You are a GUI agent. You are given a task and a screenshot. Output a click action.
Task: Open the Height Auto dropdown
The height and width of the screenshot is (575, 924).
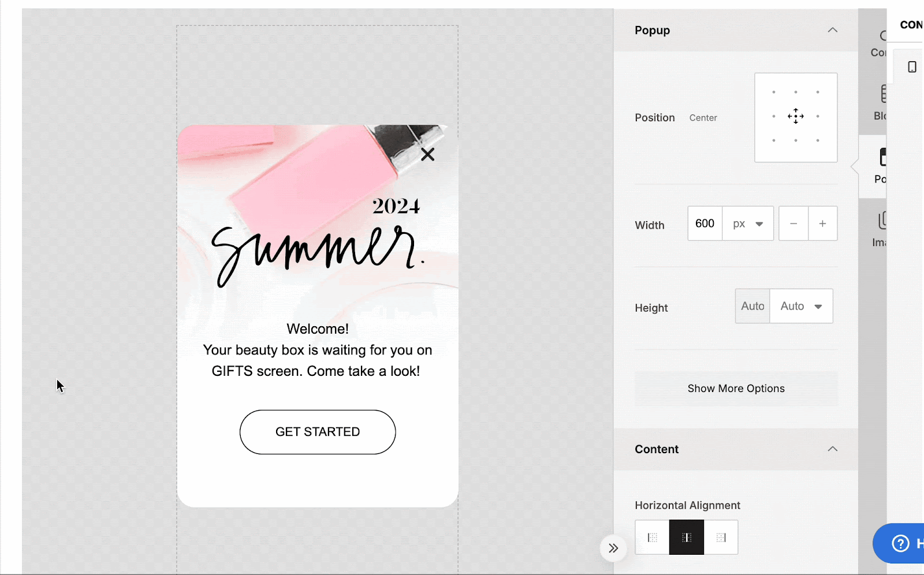point(801,306)
